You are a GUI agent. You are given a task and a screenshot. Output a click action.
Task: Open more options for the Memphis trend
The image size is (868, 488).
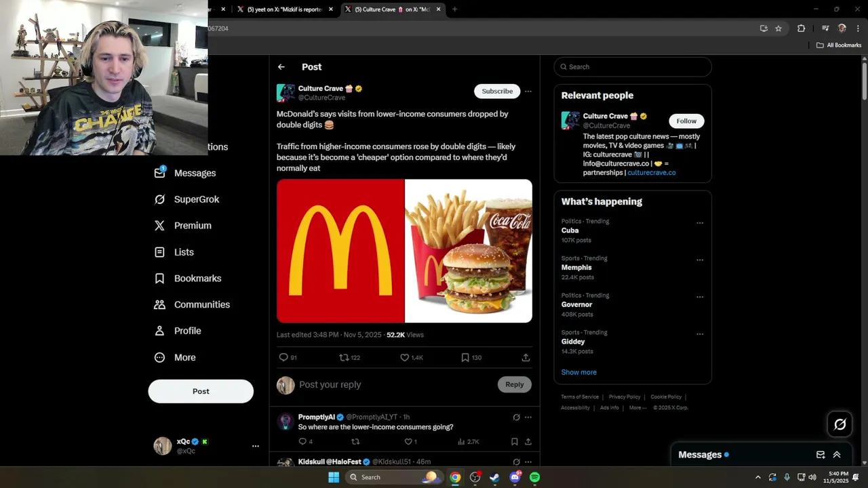(x=700, y=260)
